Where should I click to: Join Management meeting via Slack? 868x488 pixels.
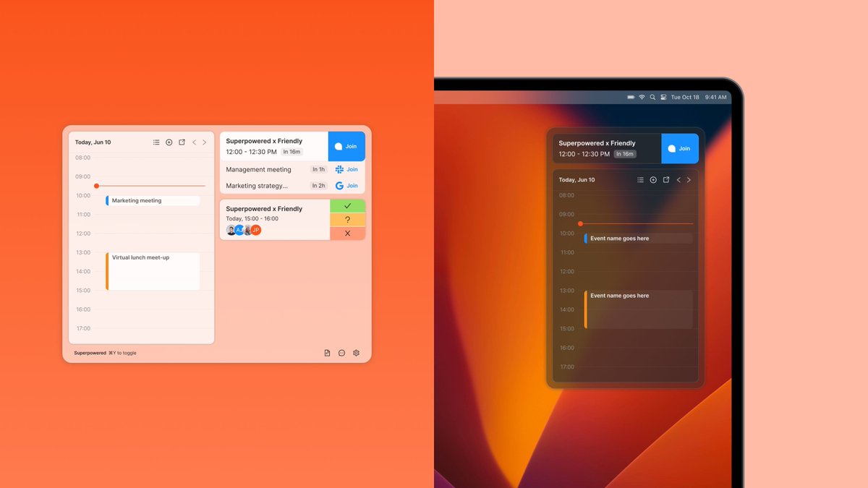click(x=346, y=169)
